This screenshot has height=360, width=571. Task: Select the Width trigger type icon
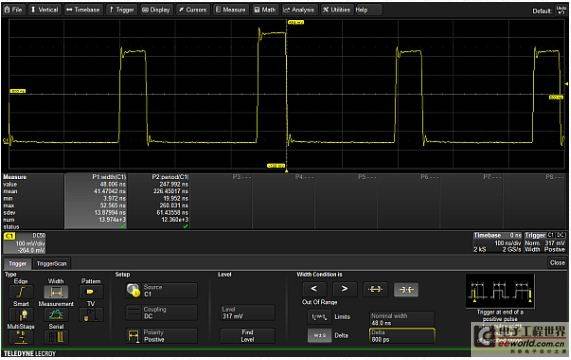56,292
